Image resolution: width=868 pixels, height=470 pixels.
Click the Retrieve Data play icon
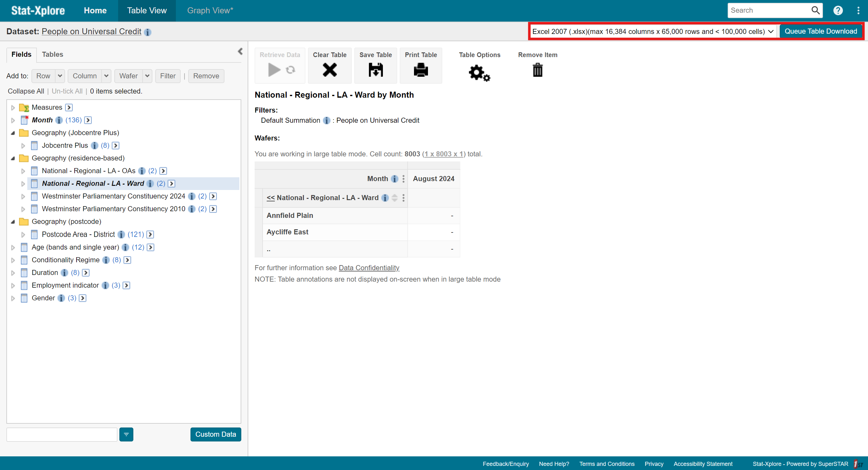[x=273, y=69]
